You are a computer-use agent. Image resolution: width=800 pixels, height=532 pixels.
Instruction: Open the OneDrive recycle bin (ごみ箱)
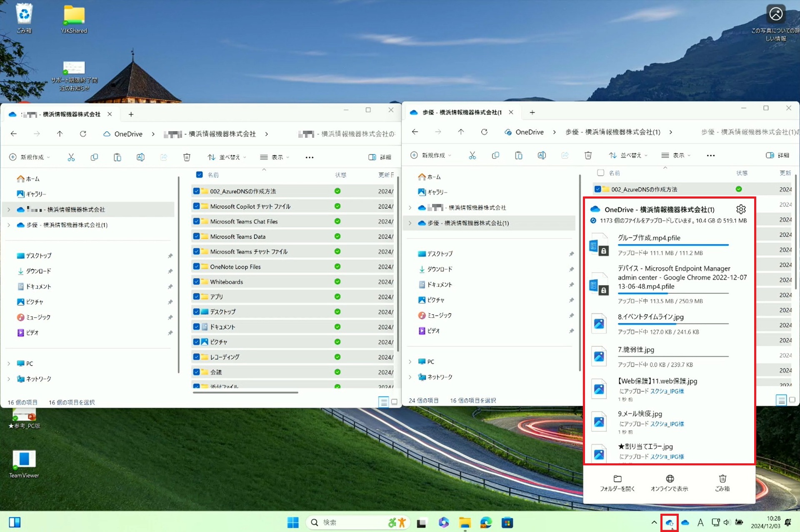click(x=722, y=482)
